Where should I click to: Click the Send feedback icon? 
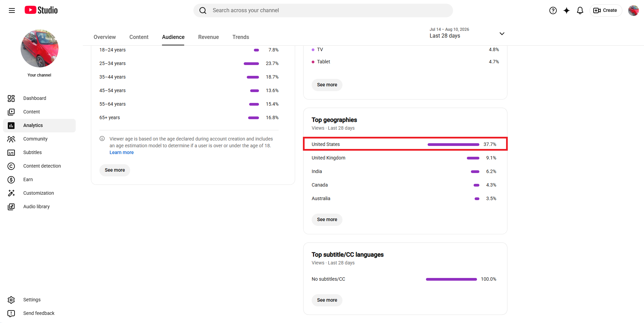pyautogui.click(x=11, y=313)
